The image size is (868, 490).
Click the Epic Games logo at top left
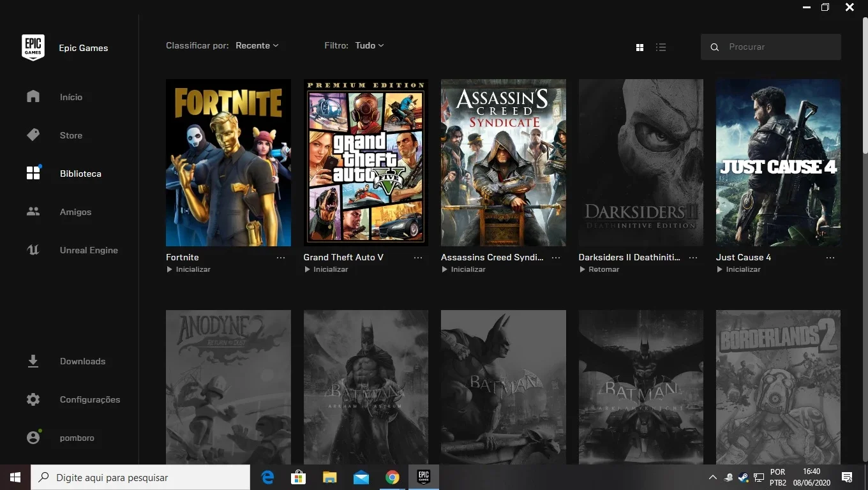pyautogui.click(x=33, y=48)
